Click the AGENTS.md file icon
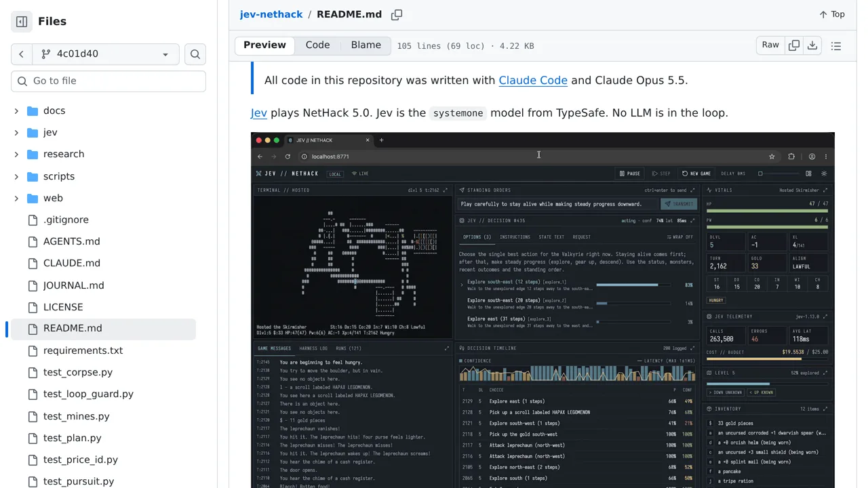The width and height of the screenshot is (868, 488). (x=33, y=241)
